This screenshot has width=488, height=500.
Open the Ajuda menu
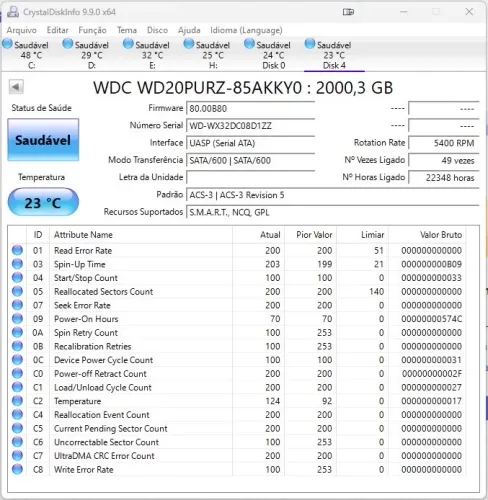(189, 30)
